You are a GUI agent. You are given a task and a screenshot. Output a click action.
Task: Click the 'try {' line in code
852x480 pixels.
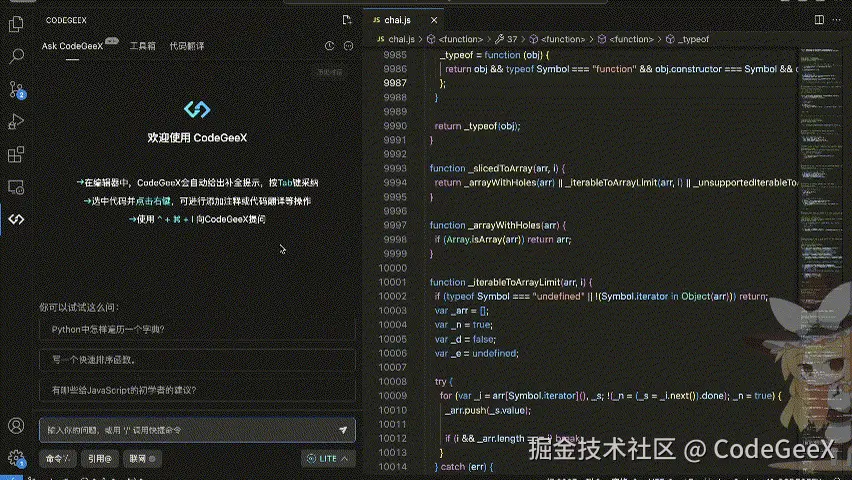pyautogui.click(x=443, y=382)
